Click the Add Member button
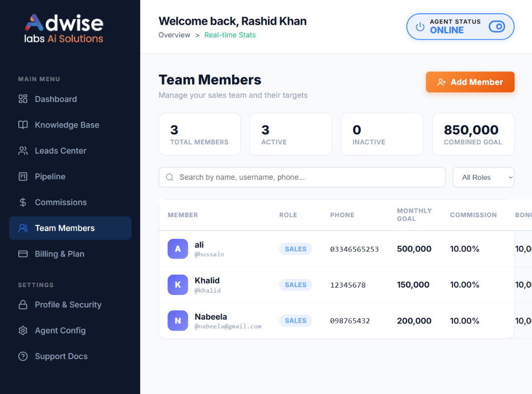Viewport: 532px width, 394px height. point(470,82)
